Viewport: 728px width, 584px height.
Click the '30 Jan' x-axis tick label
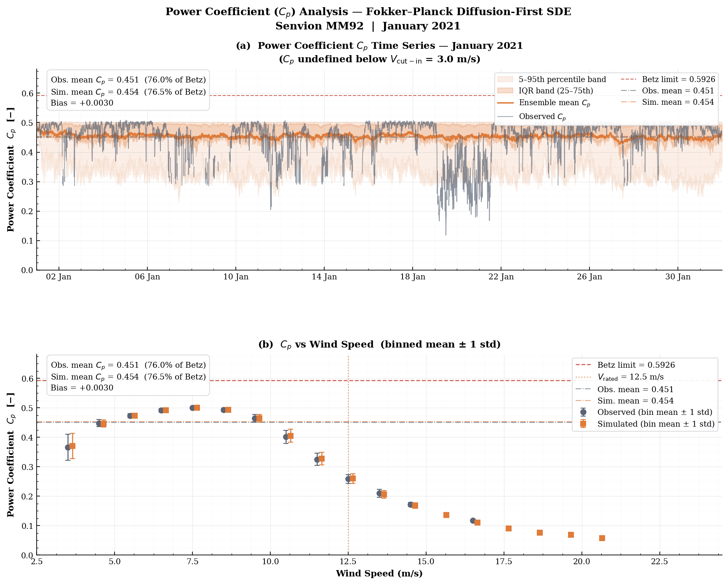[678, 277]
